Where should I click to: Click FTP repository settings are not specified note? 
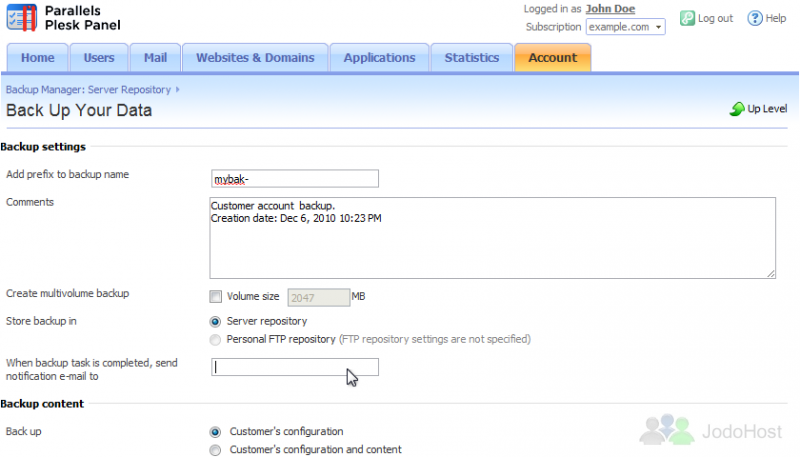pyautogui.click(x=435, y=339)
